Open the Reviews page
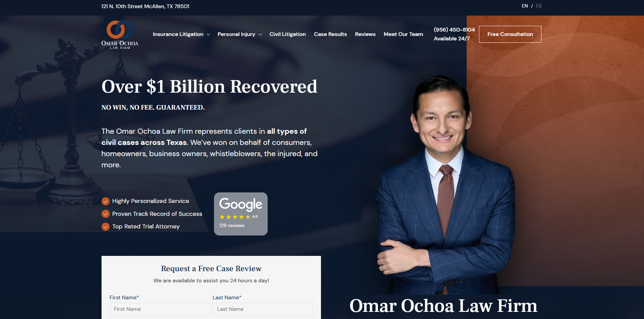This screenshot has height=319, width=644. click(365, 34)
